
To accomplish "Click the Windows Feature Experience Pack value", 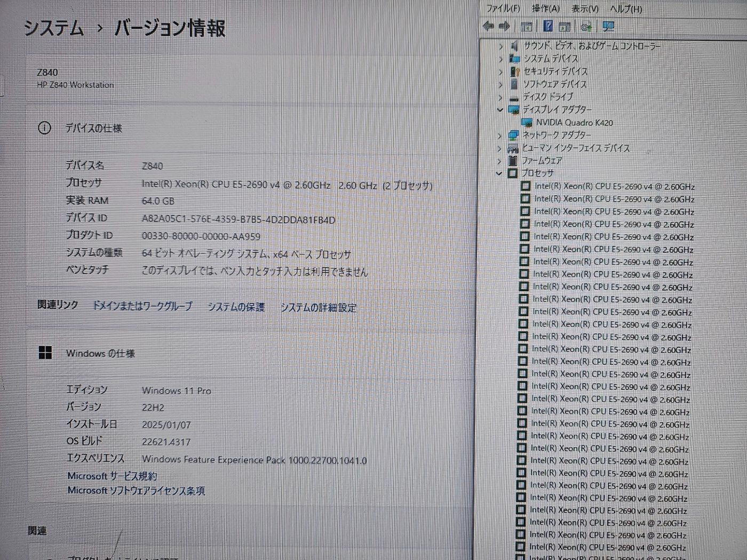I will tap(254, 460).
